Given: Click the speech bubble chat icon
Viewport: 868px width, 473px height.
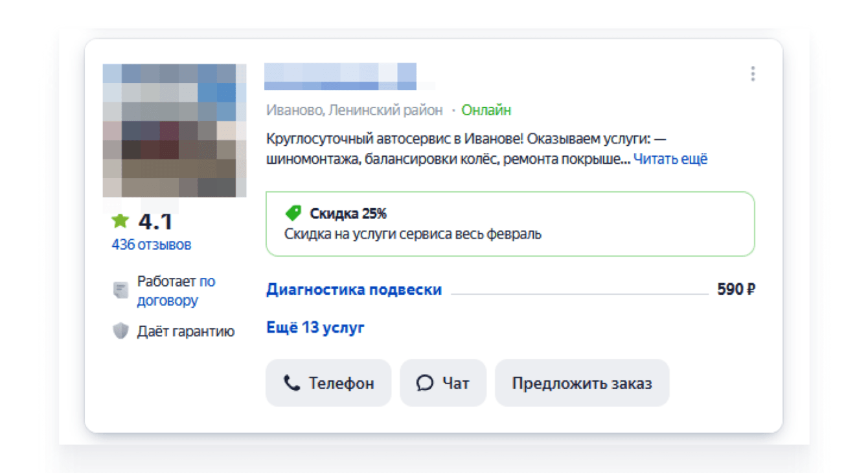Looking at the screenshot, I should click(x=424, y=383).
